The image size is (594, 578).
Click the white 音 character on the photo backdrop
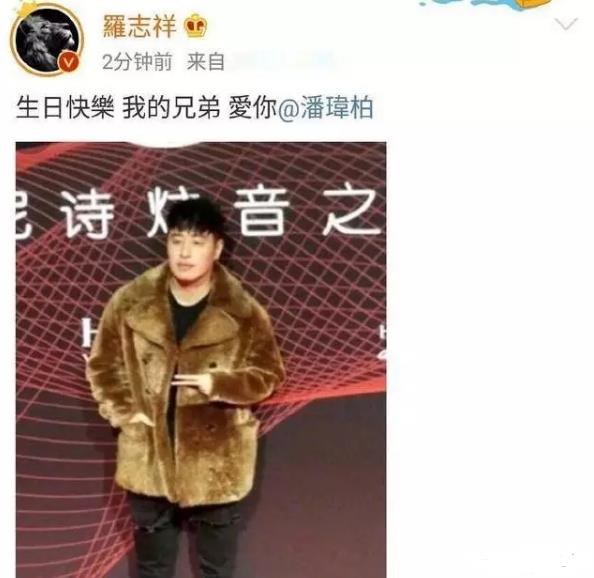click(262, 212)
